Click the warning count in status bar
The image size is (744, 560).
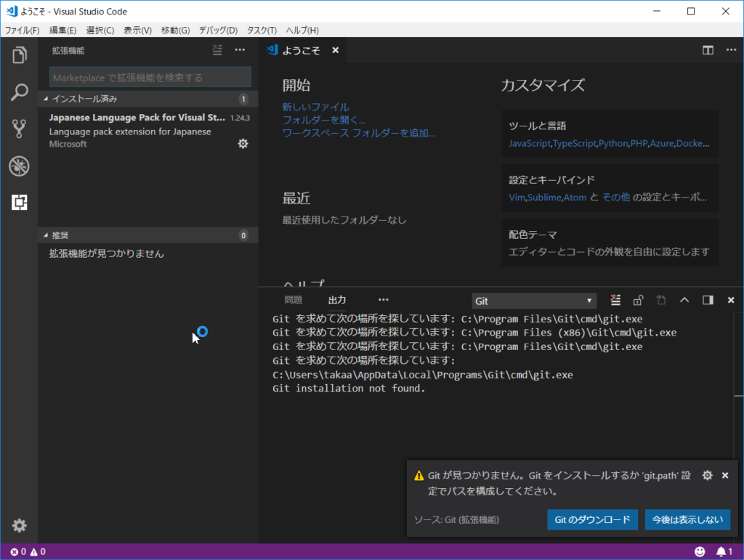pyautogui.click(x=38, y=551)
